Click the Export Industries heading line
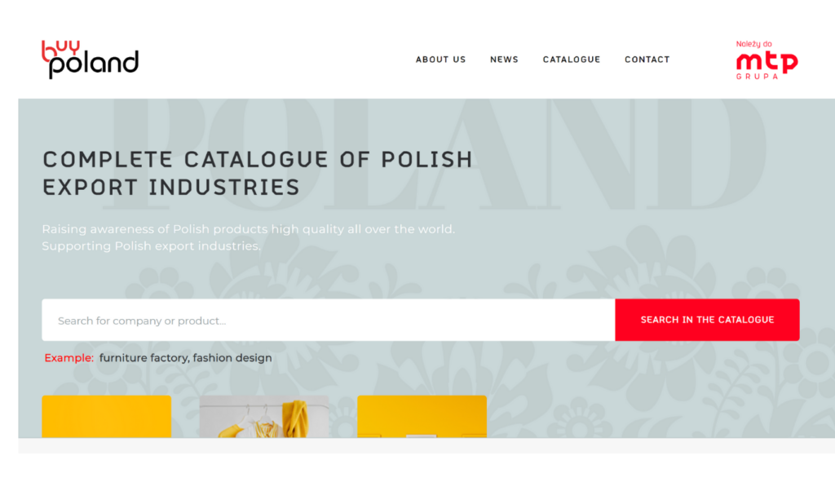 pyautogui.click(x=171, y=188)
